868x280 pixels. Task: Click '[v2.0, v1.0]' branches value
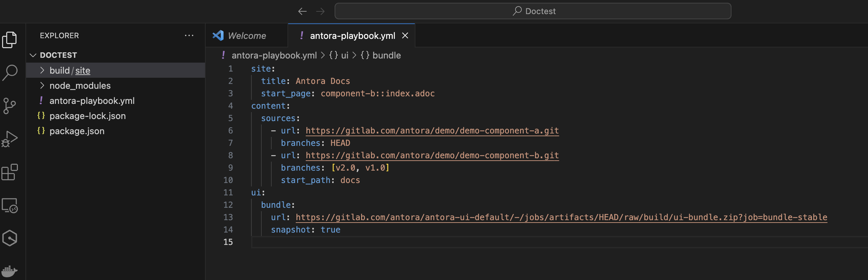tap(360, 168)
